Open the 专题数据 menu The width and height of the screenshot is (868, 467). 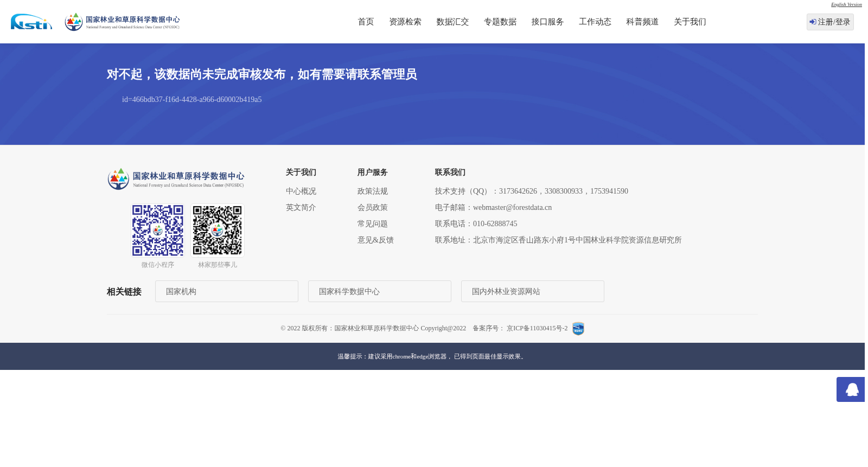click(500, 22)
